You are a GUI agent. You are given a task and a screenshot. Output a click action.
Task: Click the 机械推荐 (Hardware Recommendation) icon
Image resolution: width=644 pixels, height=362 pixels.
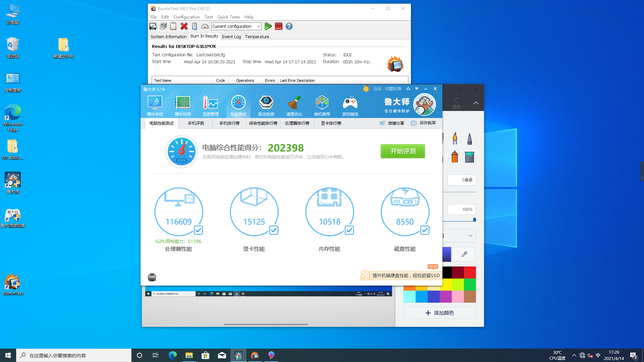[322, 105]
